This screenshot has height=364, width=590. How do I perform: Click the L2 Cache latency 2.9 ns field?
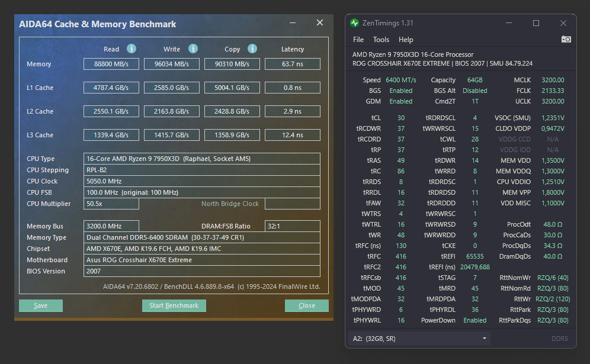[x=293, y=111]
